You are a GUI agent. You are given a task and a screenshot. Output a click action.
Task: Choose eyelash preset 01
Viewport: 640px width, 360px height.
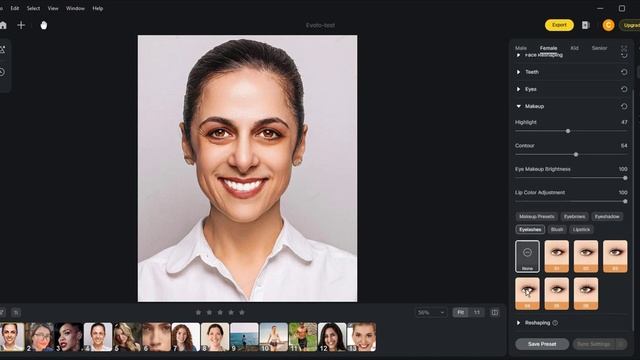(557, 256)
